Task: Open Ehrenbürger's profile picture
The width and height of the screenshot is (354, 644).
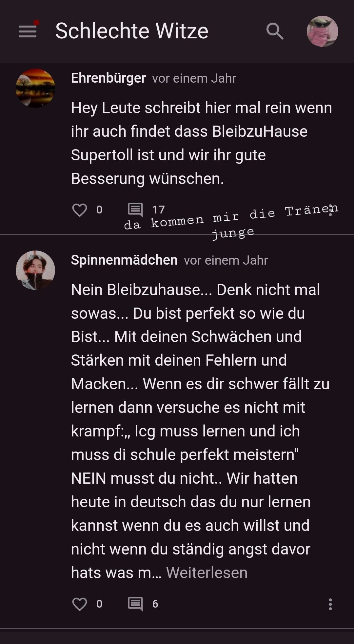Action: click(35, 88)
